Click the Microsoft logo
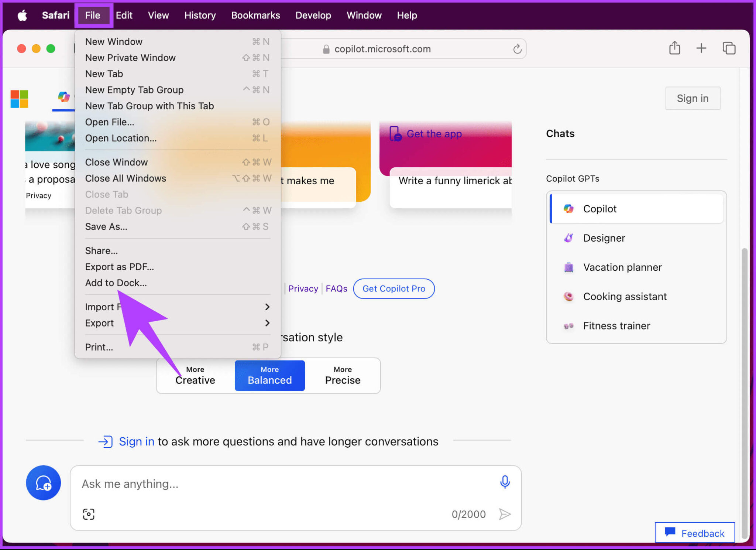The image size is (756, 550). (19, 99)
